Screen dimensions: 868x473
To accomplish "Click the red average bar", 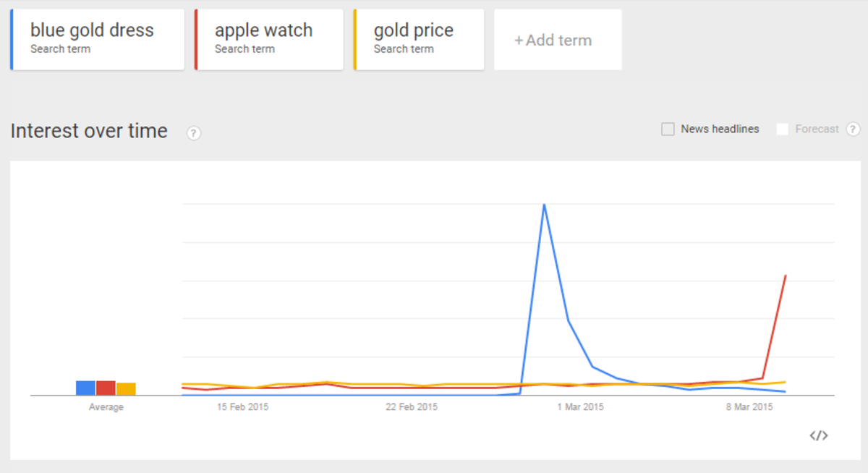I will point(106,388).
